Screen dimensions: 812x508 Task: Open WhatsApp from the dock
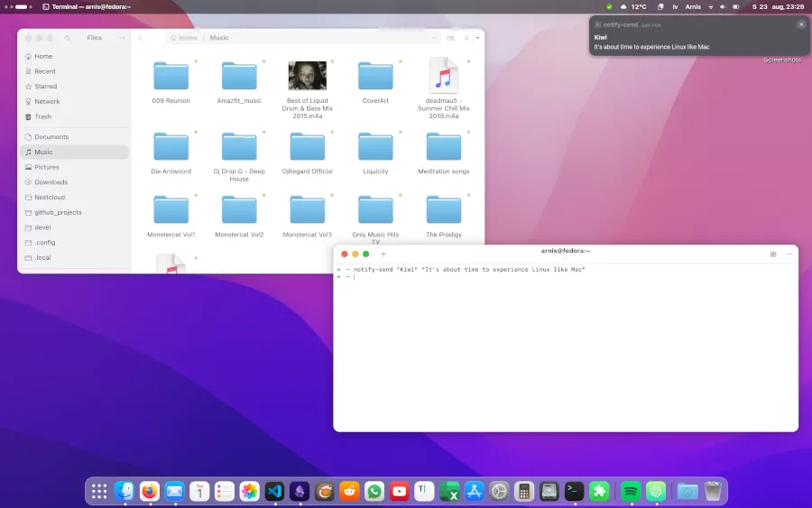(374, 491)
